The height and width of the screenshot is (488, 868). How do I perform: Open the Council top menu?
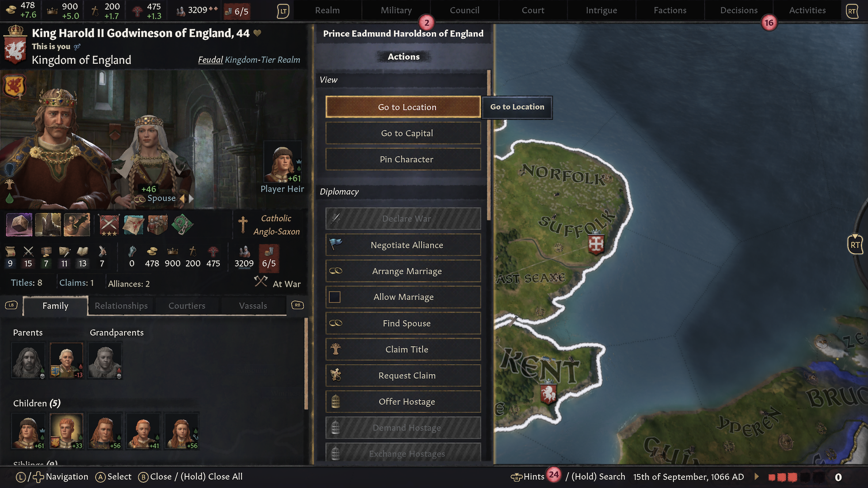pos(464,10)
